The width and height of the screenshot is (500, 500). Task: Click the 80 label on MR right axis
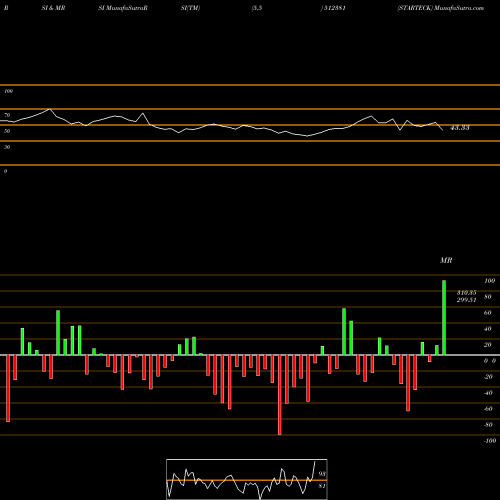point(488,297)
